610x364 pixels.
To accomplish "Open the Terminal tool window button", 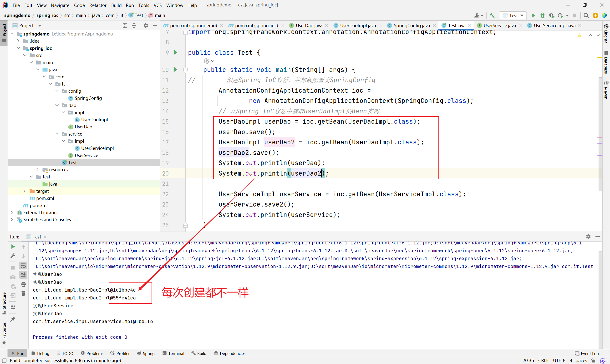I will (x=173, y=353).
